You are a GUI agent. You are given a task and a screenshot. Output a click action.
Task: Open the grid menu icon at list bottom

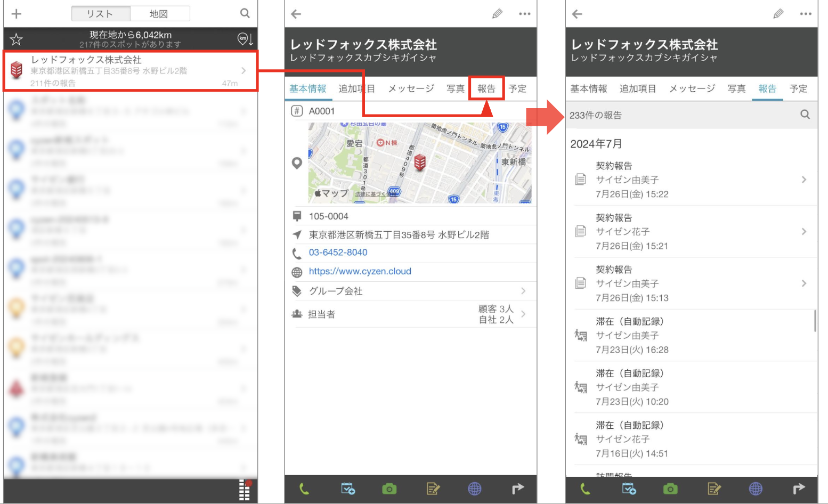(x=244, y=490)
